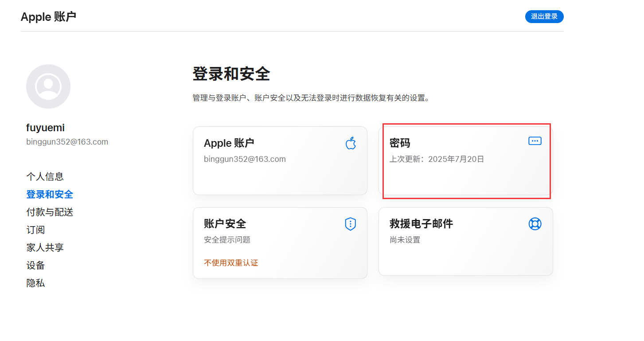Click the profile avatar picture
The width and height of the screenshot is (644, 341).
click(x=48, y=86)
